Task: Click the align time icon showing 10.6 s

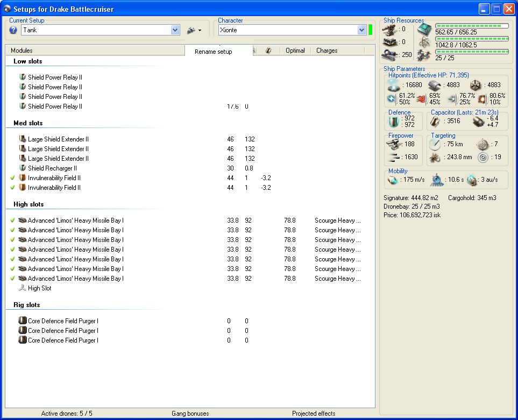Action: point(437,180)
